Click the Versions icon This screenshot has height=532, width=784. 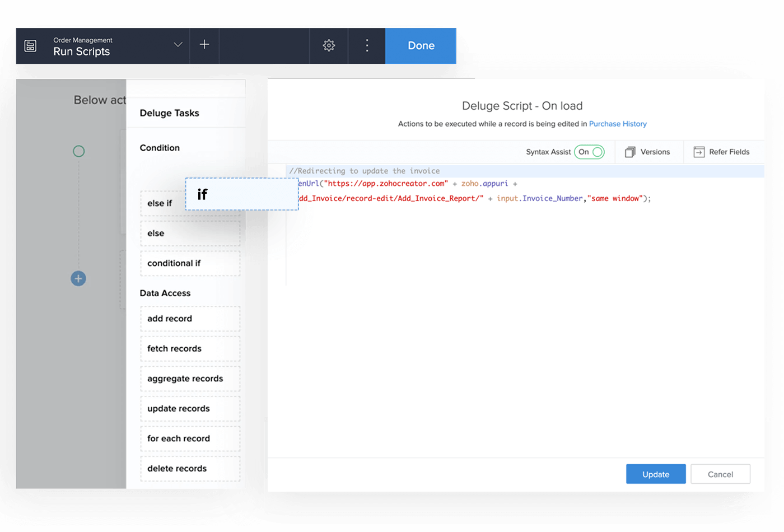point(630,152)
